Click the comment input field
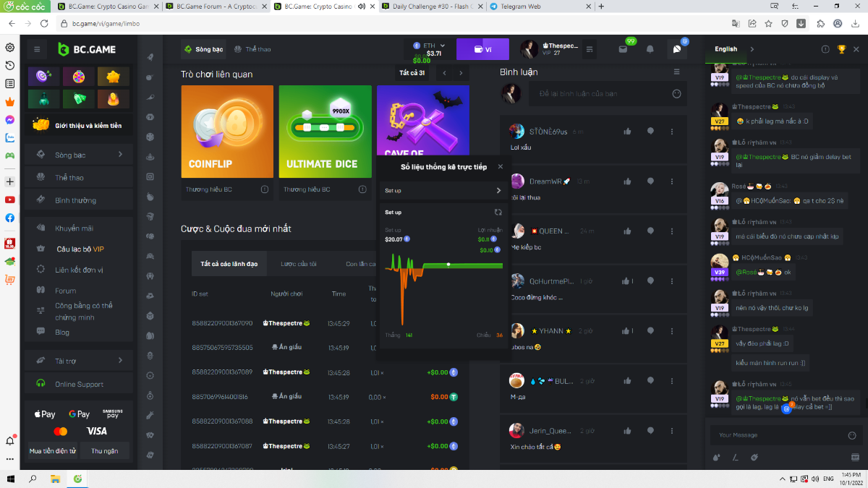The width and height of the screenshot is (868, 488). pos(600,94)
